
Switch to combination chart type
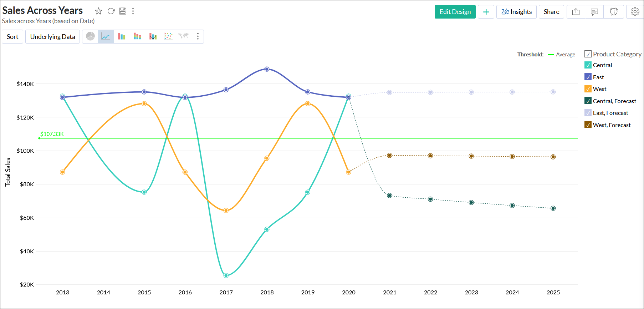click(x=153, y=36)
